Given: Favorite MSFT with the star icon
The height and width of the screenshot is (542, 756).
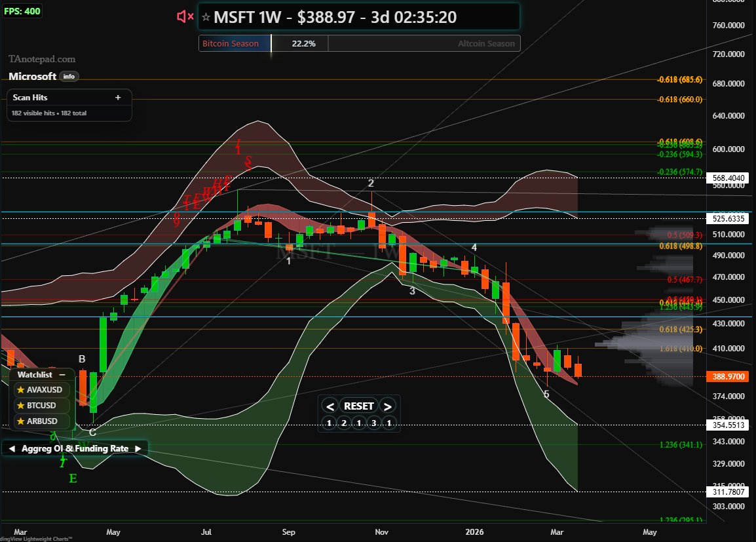Looking at the screenshot, I should click(x=206, y=18).
